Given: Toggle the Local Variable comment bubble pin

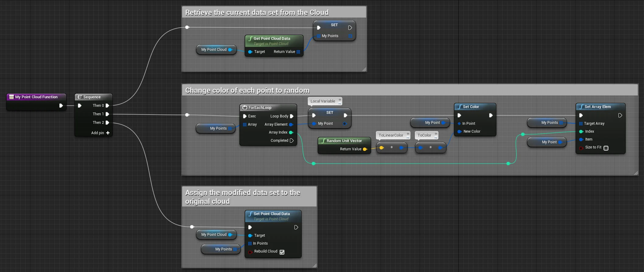Looking at the screenshot, I should 340,100.
